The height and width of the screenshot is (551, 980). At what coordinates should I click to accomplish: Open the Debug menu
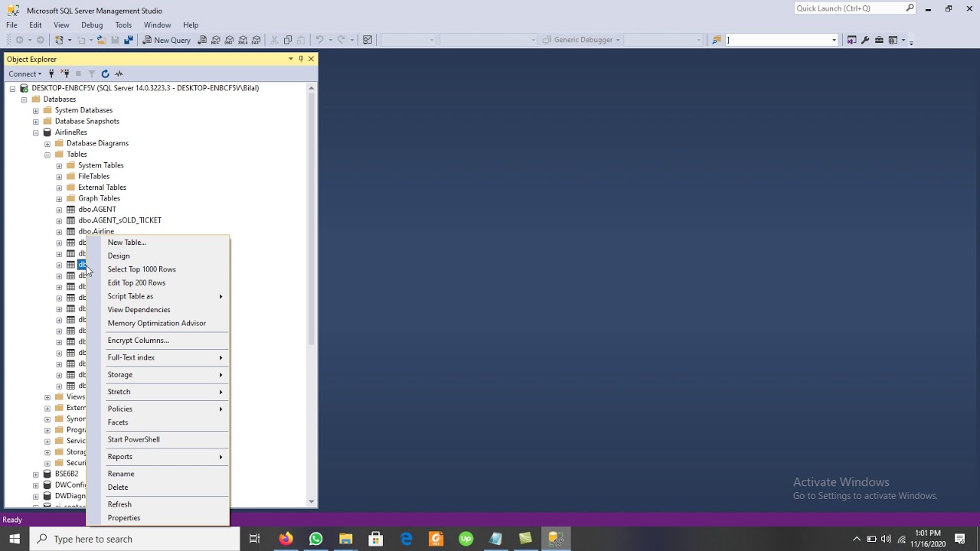tap(92, 25)
